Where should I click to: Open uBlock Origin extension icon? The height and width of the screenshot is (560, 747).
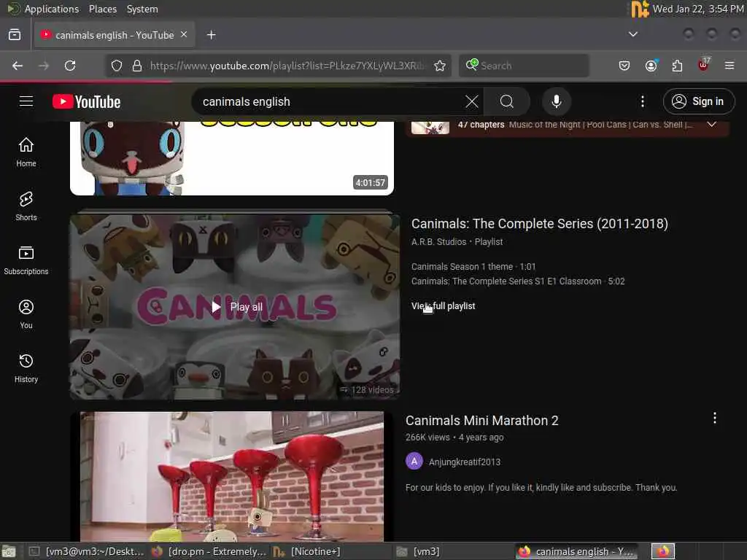(704, 65)
